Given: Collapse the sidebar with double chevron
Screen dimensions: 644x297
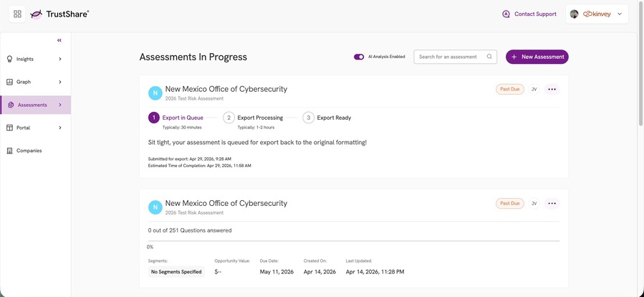Looking at the screenshot, I should [59, 40].
